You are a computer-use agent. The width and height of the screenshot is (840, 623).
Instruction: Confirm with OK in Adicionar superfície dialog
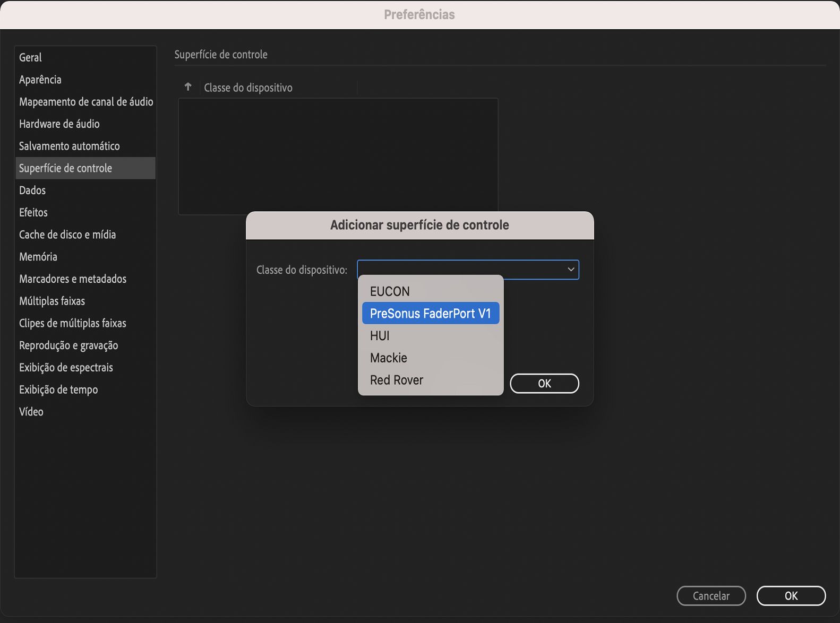(544, 384)
